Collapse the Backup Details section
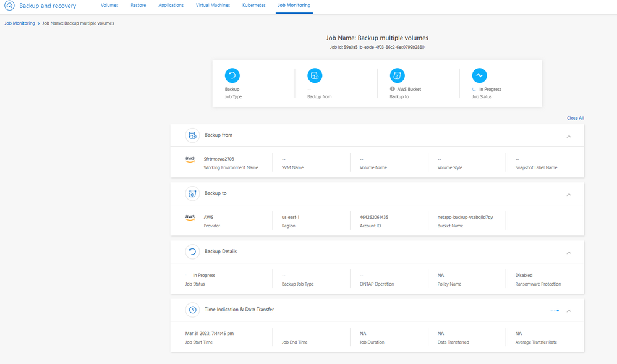Image resolution: width=617 pixels, height=364 pixels. [569, 252]
